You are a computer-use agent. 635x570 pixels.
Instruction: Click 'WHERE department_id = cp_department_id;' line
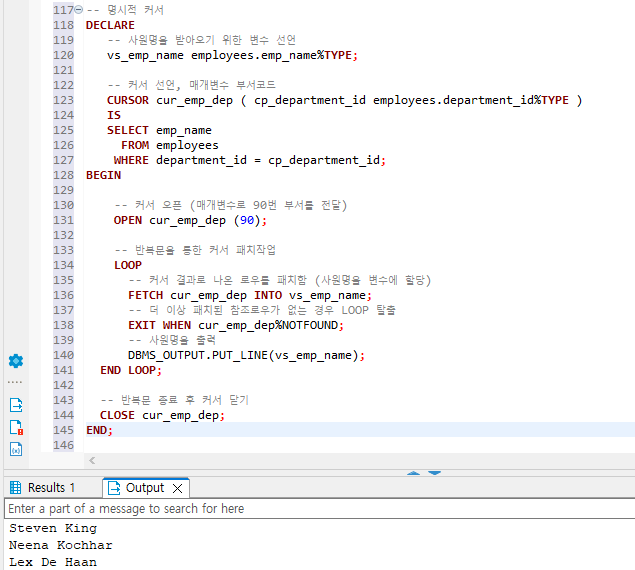click(249, 160)
